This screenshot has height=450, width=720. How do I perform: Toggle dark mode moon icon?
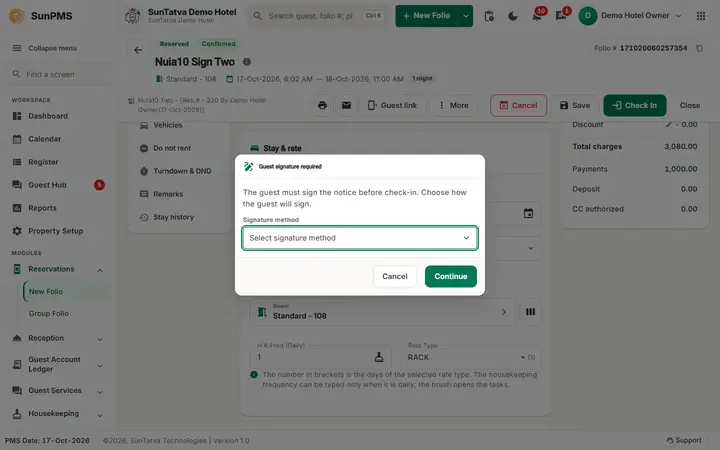(x=513, y=16)
